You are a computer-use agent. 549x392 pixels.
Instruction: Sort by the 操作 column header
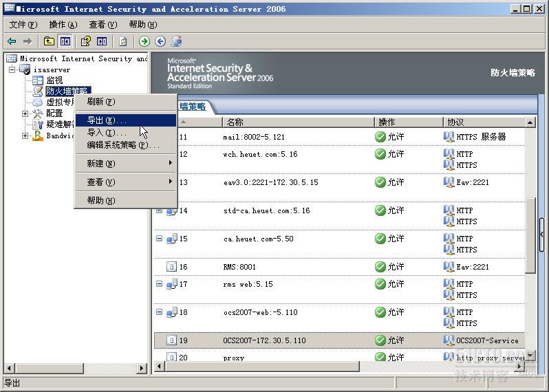409,122
